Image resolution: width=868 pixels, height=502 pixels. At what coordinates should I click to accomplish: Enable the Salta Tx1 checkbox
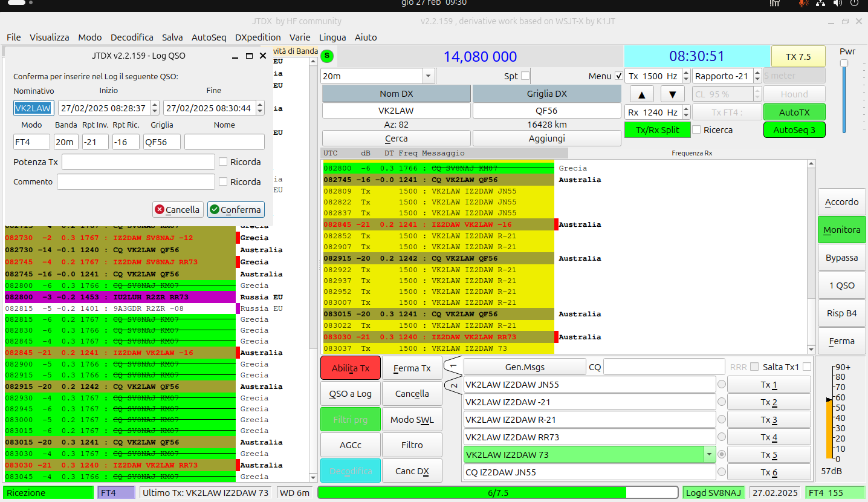(x=806, y=367)
